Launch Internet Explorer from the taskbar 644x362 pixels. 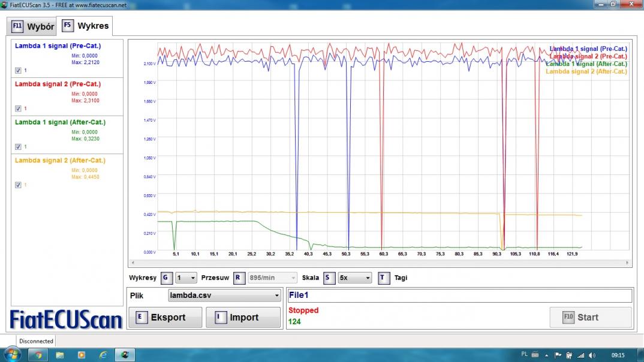pyautogui.click(x=103, y=355)
